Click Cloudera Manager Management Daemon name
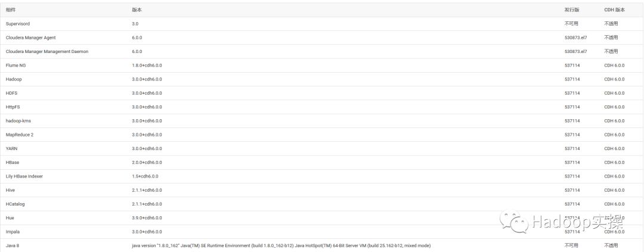 pos(47,51)
